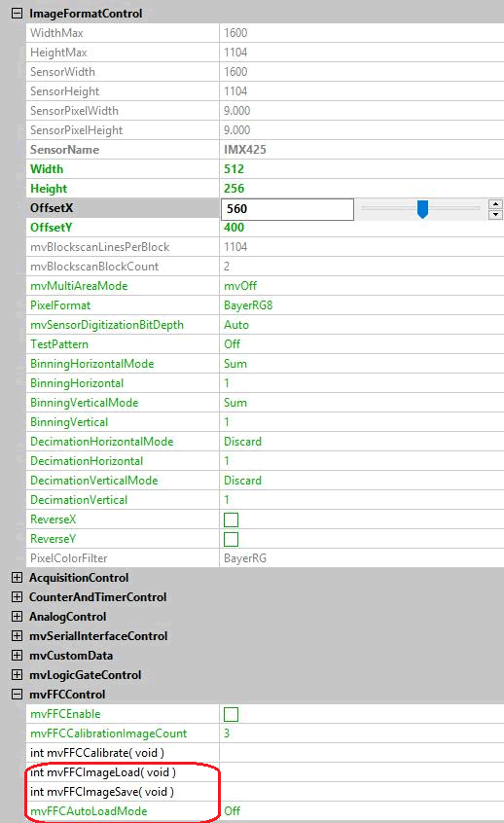Expand the mvLogicGateControl category

tap(17, 675)
